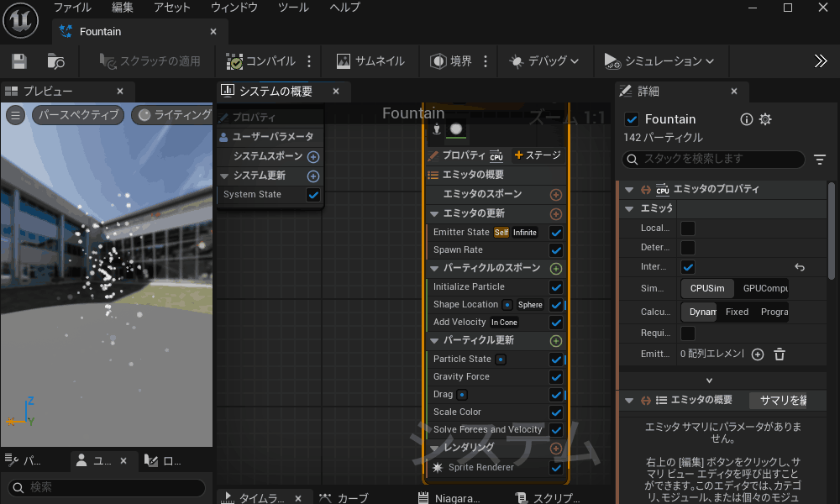This screenshot has height=504, width=840.
Task: Open the Debug dropdown menu
Action: (543, 61)
